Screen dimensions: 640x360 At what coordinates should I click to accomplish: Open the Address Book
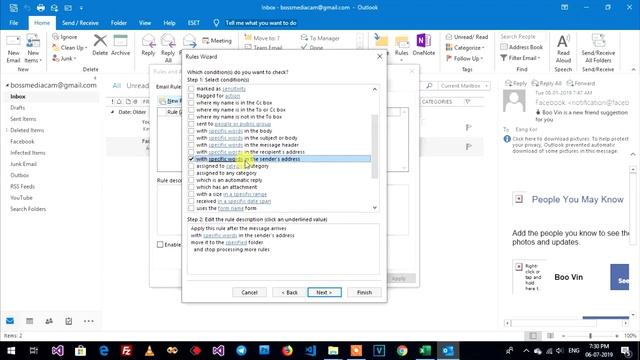coord(522,47)
